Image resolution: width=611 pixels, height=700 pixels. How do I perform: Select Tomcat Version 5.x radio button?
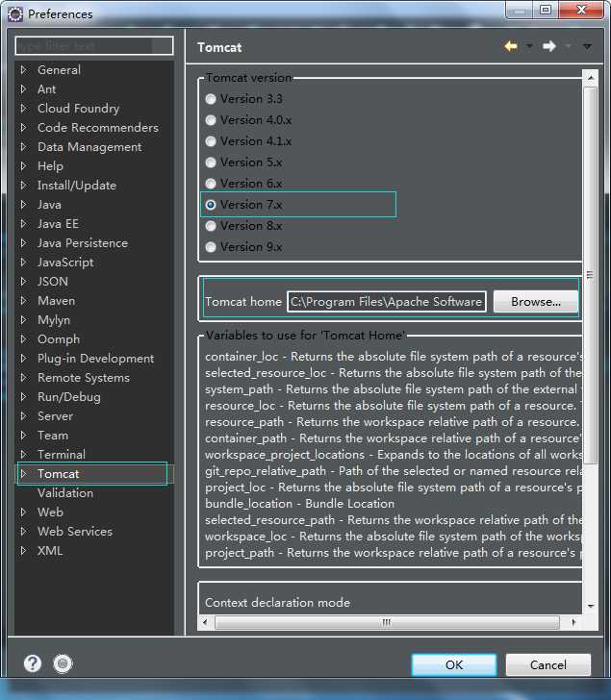click(211, 162)
